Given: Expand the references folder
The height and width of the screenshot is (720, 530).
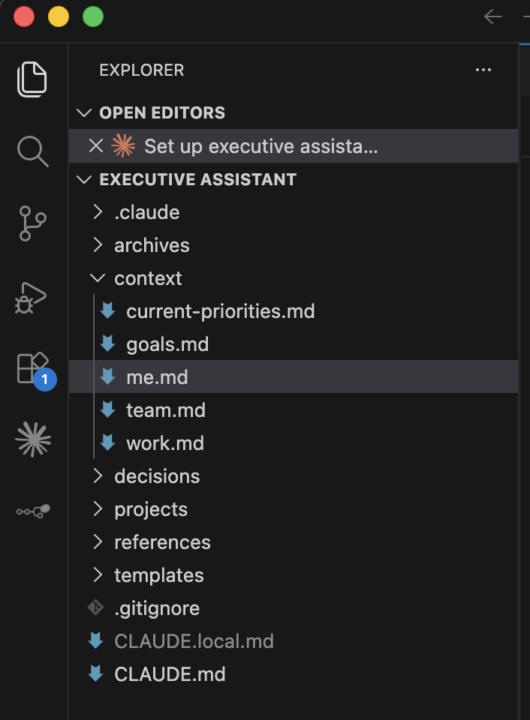Looking at the screenshot, I should [x=97, y=542].
